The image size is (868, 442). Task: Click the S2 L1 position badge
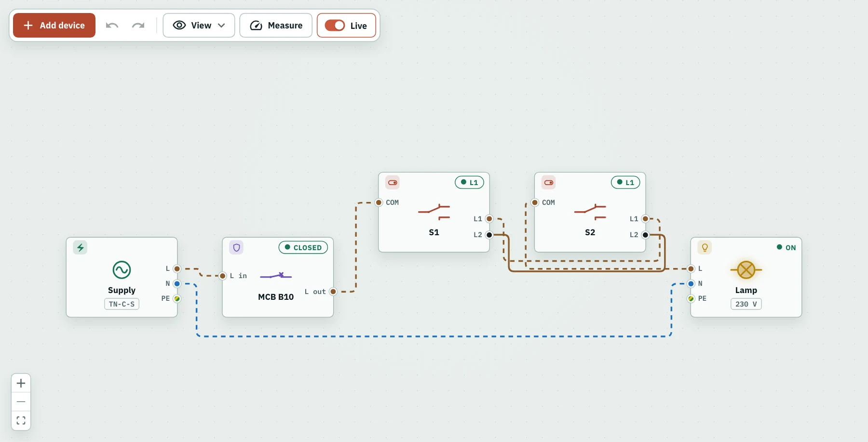625,182
